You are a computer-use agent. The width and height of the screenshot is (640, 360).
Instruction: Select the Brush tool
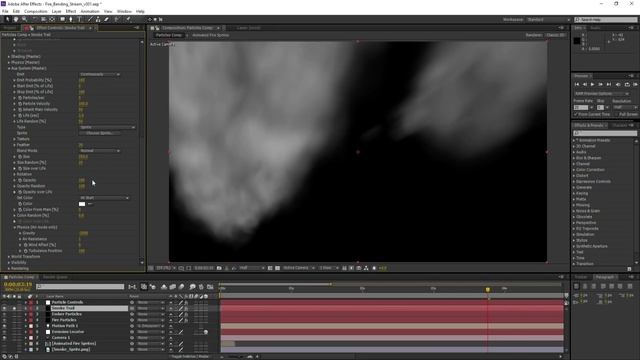click(x=90, y=19)
